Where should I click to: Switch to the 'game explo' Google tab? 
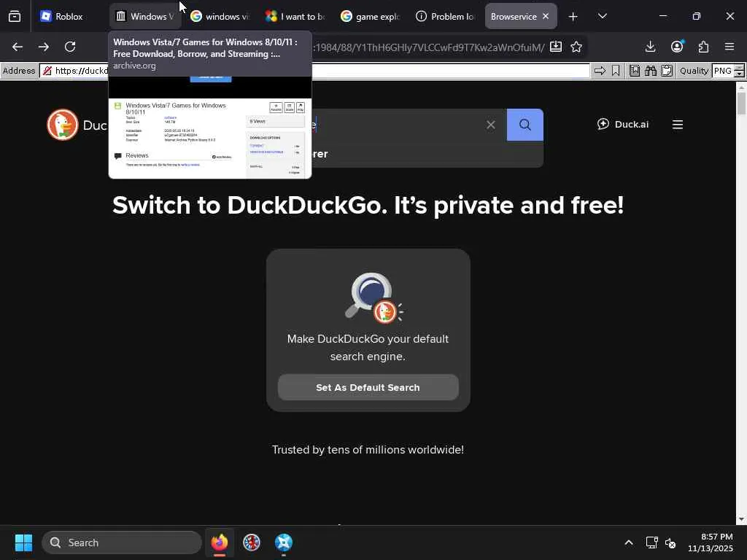[370, 16]
